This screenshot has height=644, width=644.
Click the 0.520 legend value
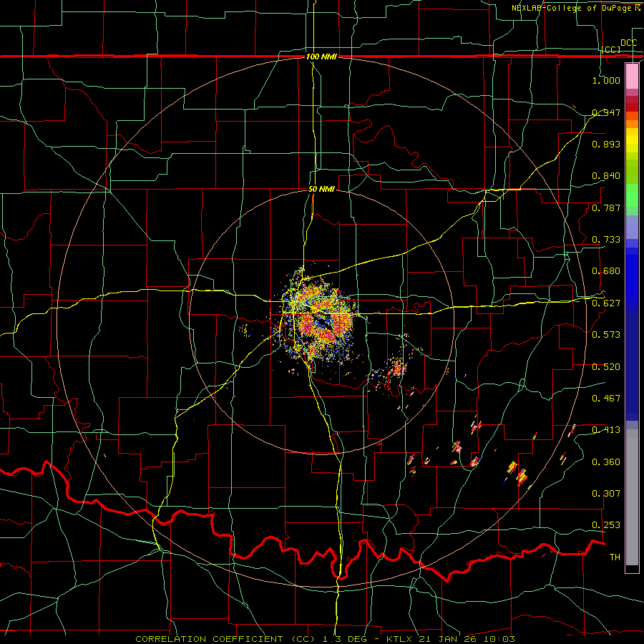(x=606, y=367)
